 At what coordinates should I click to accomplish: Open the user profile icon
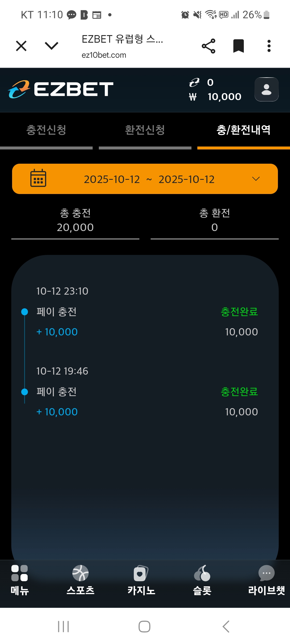(x=266, y=89)
